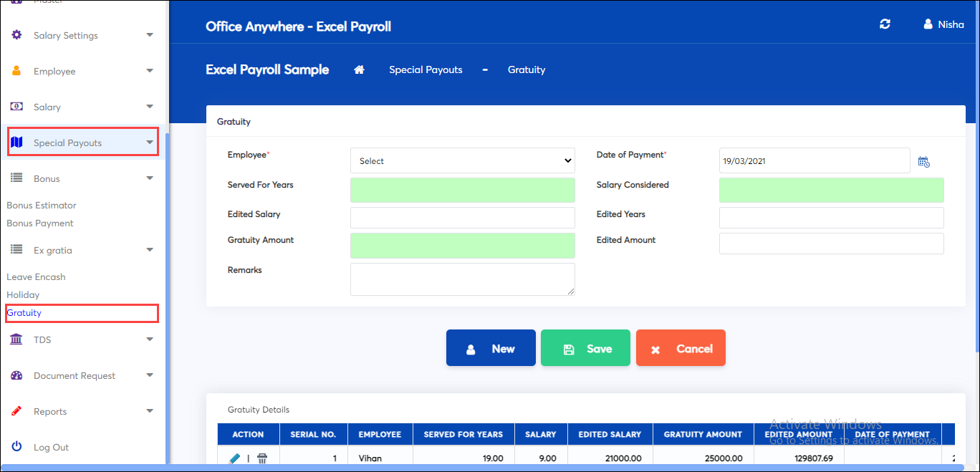
Task: Open the Holiday link in sidebar
Action: 23,295
